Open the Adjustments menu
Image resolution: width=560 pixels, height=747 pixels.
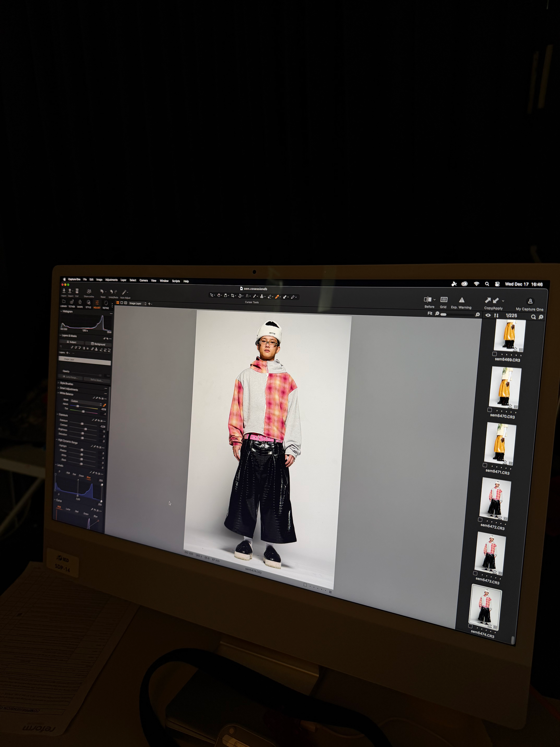111,280
